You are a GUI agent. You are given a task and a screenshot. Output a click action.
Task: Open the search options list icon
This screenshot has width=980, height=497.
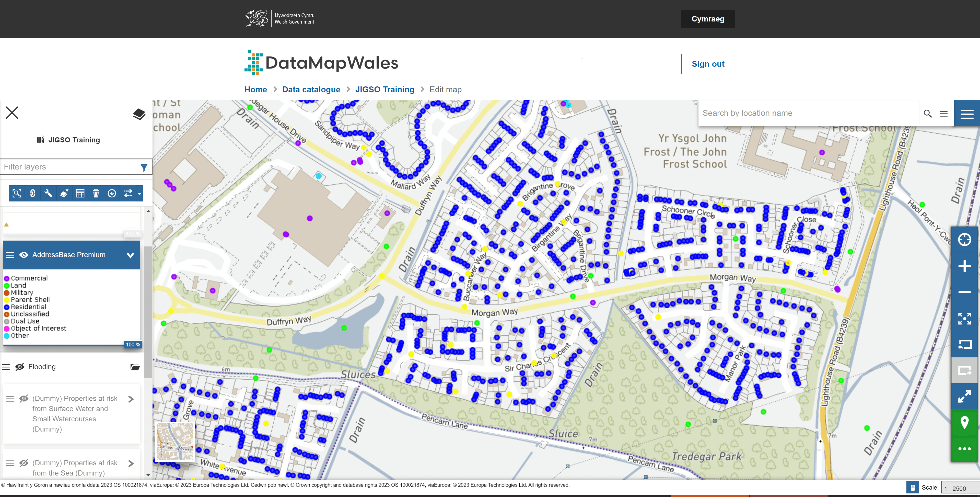943,114
